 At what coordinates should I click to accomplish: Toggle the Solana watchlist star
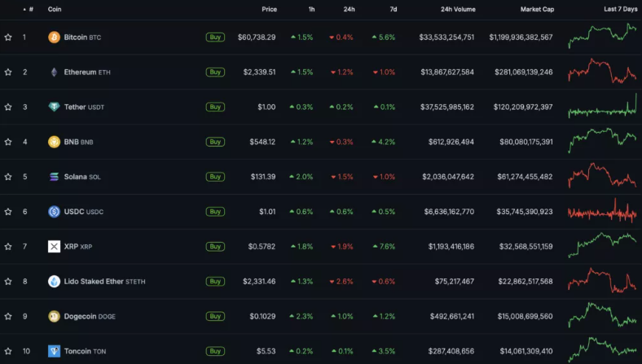click(x=8, y=177)
